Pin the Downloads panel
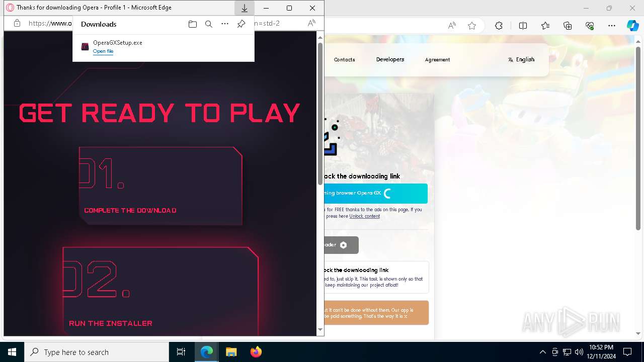Screen dimensions: 644x362 (x=241, y=24)
